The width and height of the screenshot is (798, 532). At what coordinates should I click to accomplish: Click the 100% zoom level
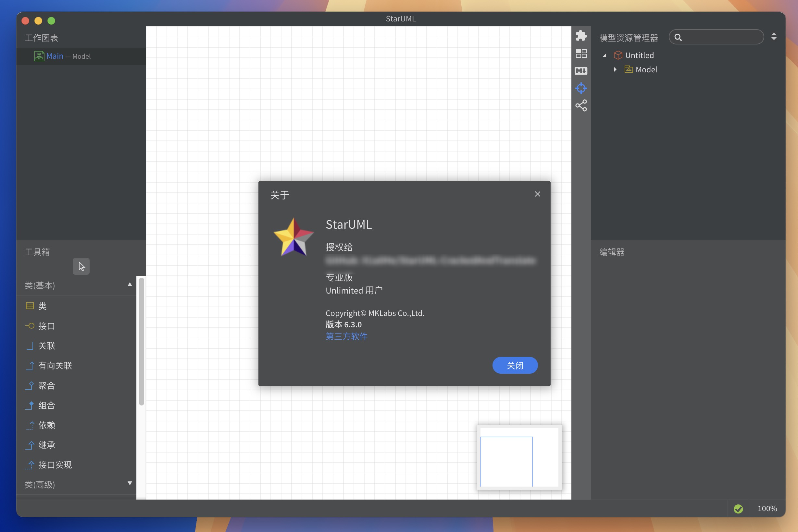pyautogui.click(x=767, y=509)
